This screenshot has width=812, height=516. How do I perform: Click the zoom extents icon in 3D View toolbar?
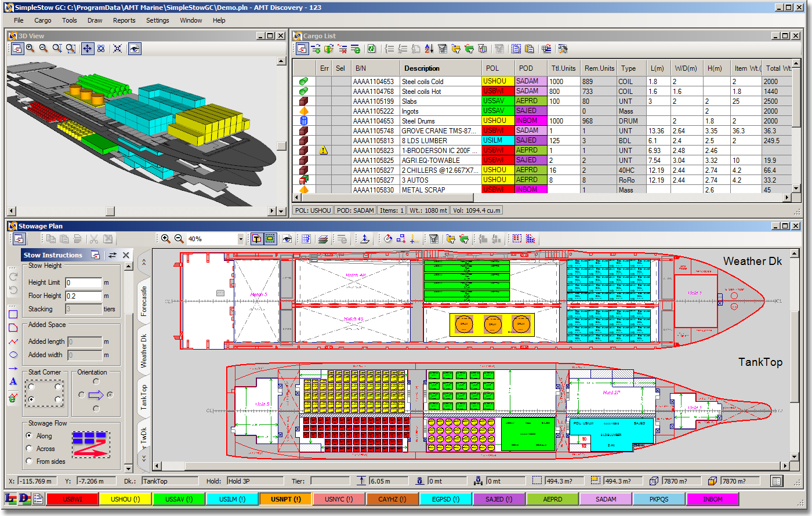tap(117, 49)
